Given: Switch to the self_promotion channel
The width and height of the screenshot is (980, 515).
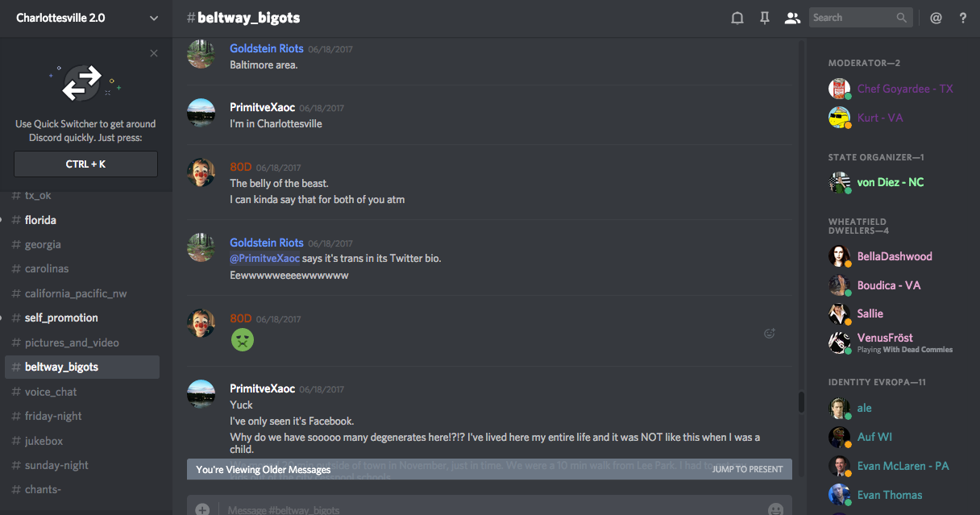Looking at the screenshot, I should [61, 318].
